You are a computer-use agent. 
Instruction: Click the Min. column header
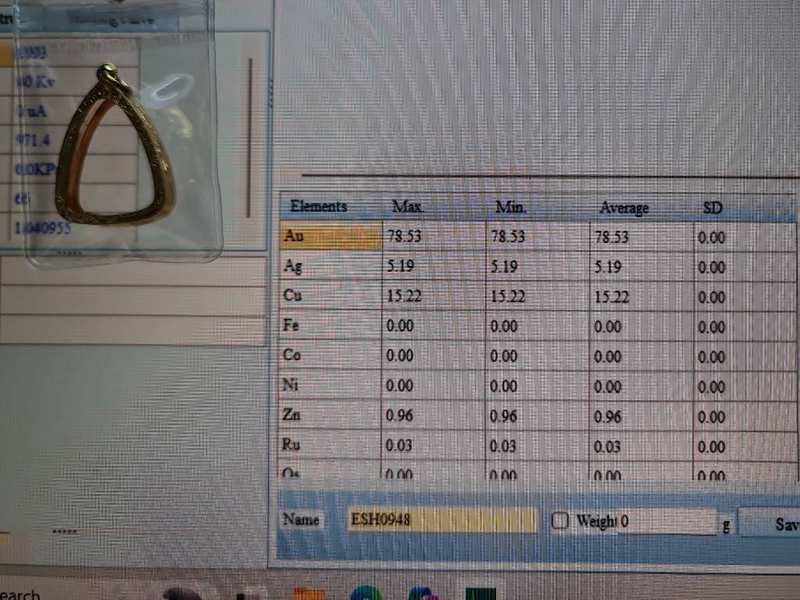(511, 207)
